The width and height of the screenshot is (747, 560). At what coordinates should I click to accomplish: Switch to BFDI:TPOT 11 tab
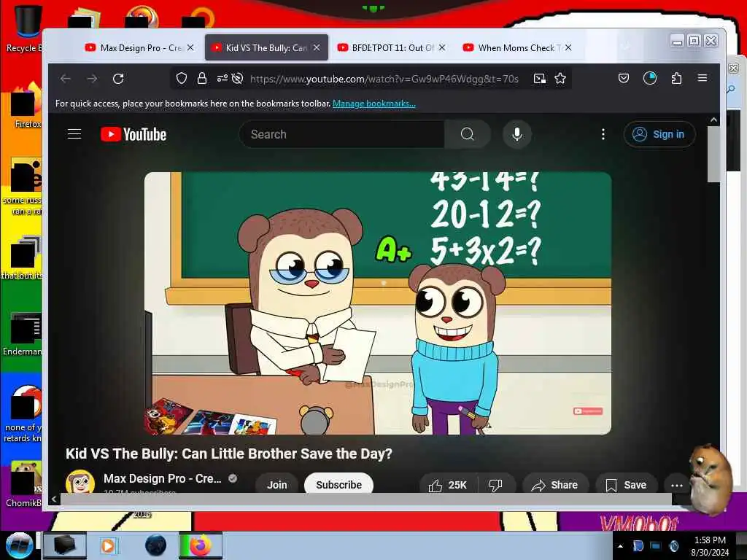coord(392,47)
